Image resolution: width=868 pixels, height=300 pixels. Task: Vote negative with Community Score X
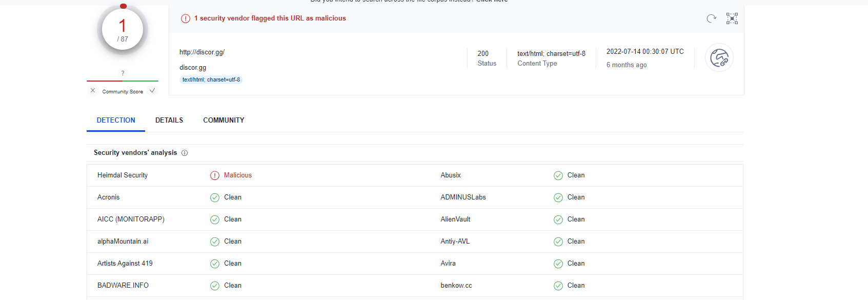pos(93,91)
